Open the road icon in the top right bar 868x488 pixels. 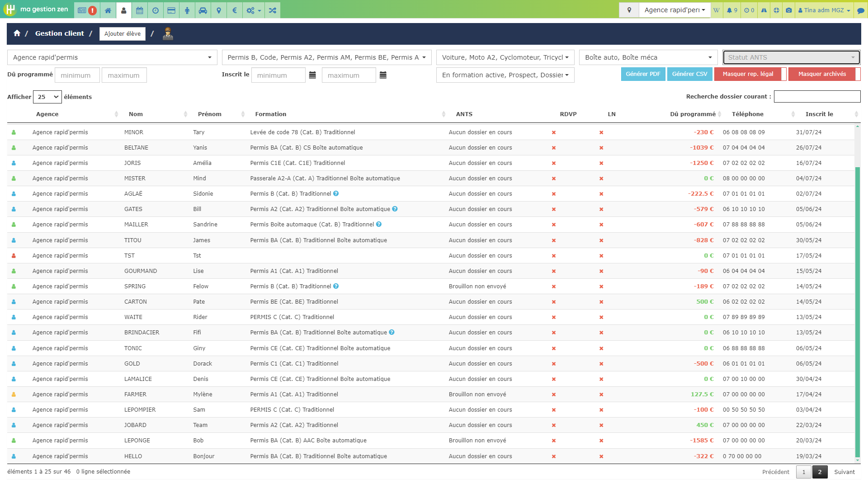pyautogui.click(x=764, y=10)
